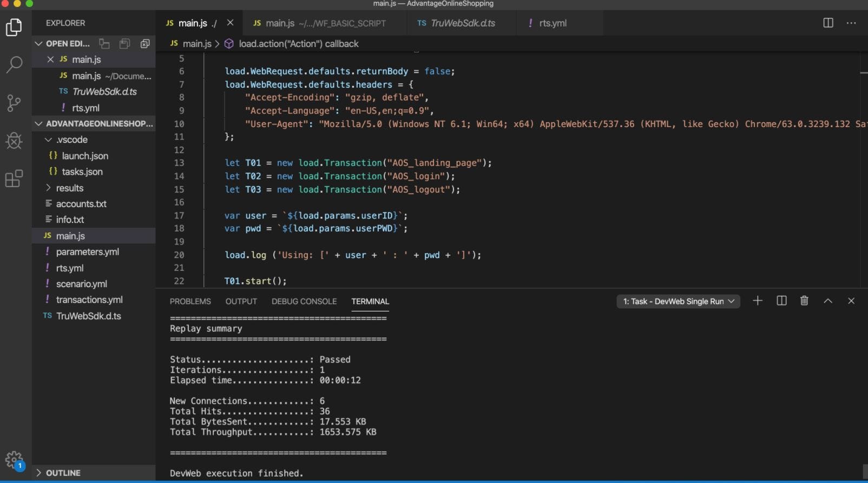This screenshot has height=483, width=868.
Task: Split the terminal panel
Action: [781, 301]
